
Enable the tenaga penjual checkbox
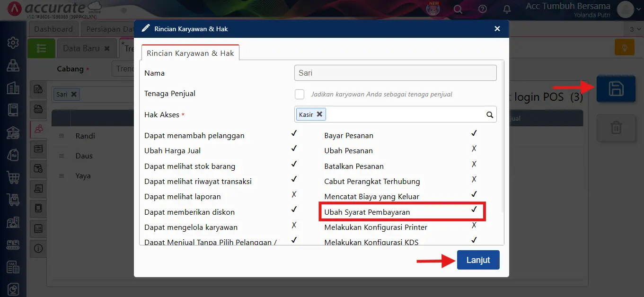pyautogui.click(x=300, y=94)
